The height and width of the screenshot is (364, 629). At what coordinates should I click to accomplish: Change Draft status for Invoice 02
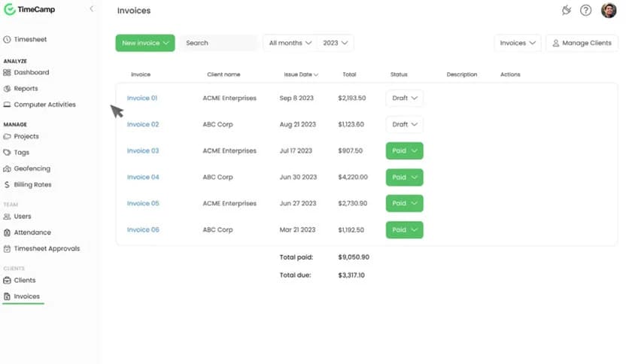(404, 125)
